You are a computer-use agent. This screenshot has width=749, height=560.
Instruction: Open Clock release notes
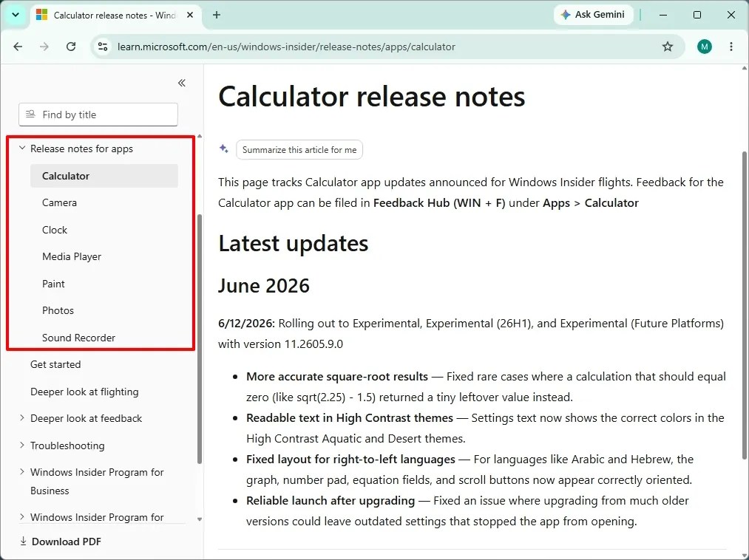(55, 230)
